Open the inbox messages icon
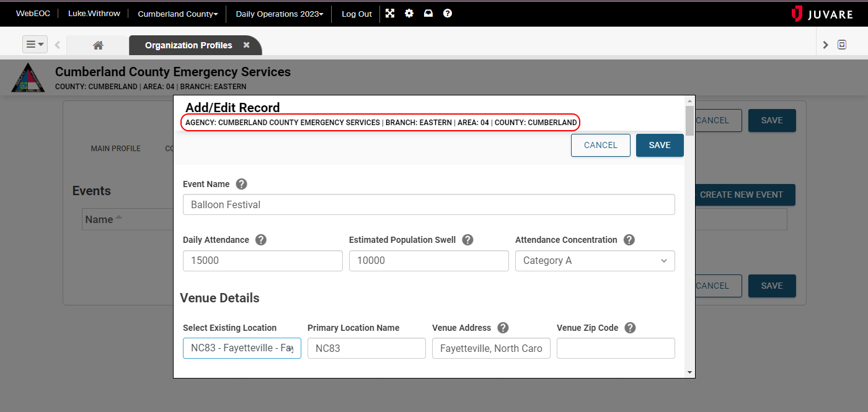This screenshot has height=412, width=868. click(x=428, y=13)
